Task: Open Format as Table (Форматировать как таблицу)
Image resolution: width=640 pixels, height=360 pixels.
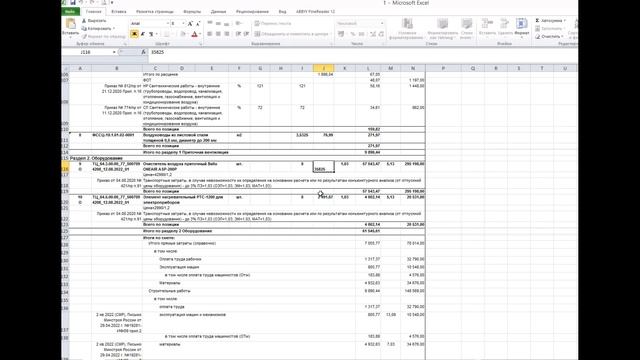Action: coord(442,29)
